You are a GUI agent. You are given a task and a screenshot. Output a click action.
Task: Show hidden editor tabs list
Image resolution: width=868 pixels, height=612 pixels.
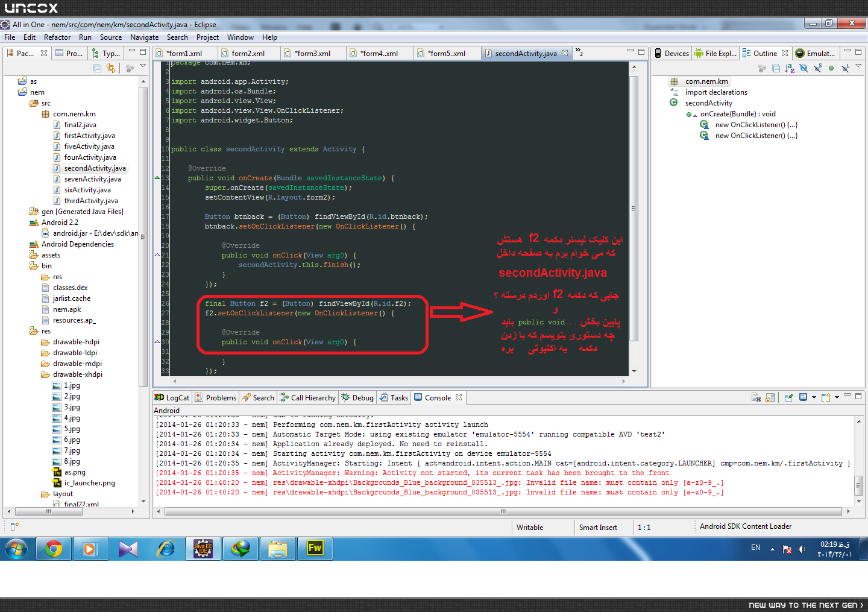[x=579, y=52]
